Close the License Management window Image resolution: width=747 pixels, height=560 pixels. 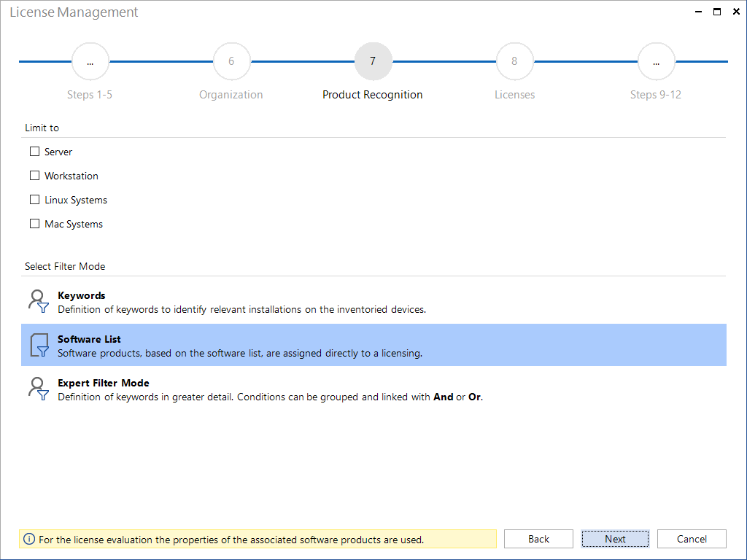coord(736,12)
